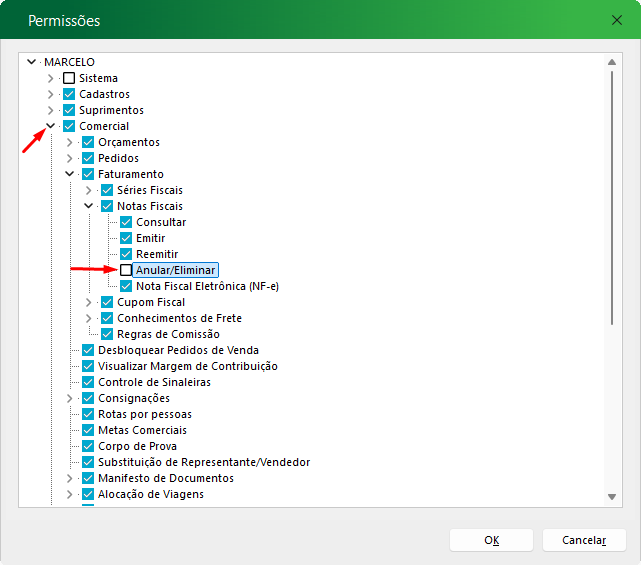Toggle the Metas Comerciais checkbox
The height and width of the screenshot is (565, 641).
tap(88, 430)
